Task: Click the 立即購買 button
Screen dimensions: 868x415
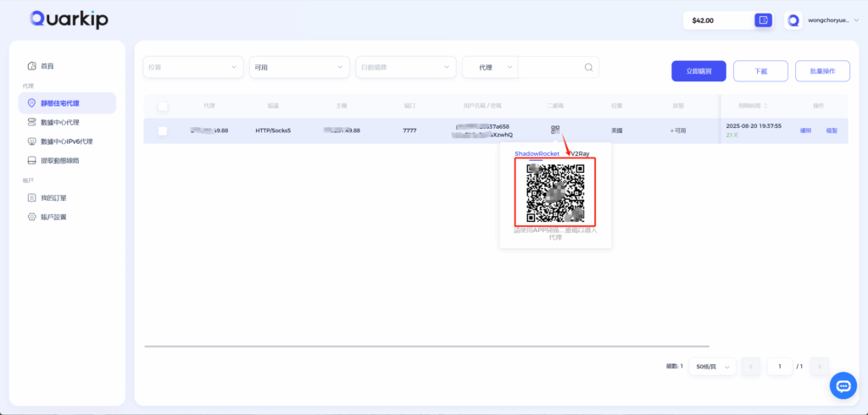Action: coord(698,71)
